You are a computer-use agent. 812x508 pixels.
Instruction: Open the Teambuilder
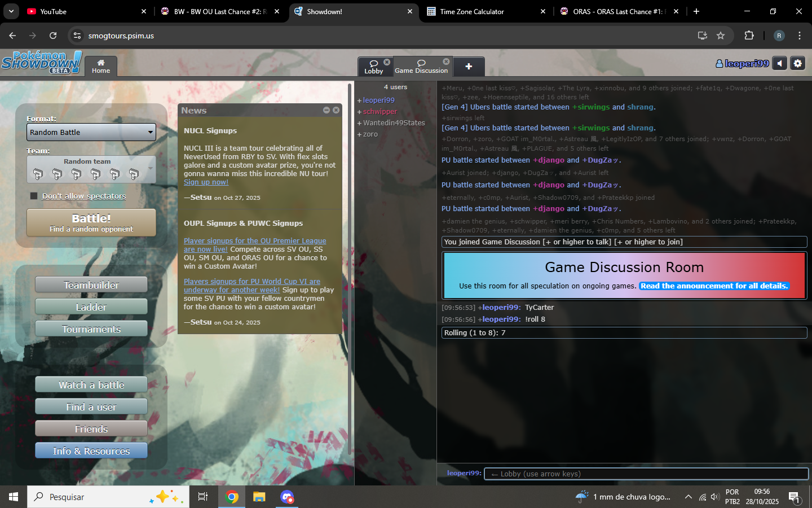(91, 285)
